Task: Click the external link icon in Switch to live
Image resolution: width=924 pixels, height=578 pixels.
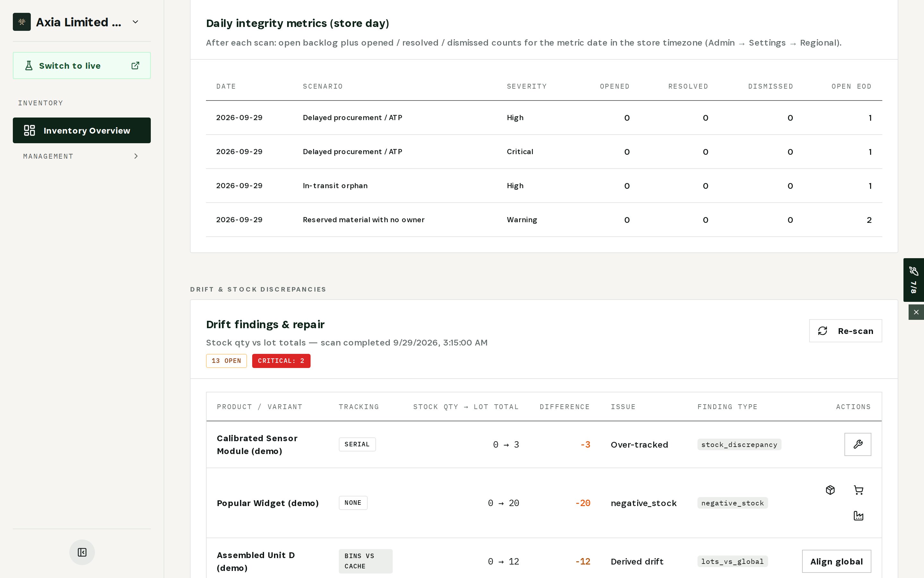Action: pyautogui.click(x=135, y=66)
